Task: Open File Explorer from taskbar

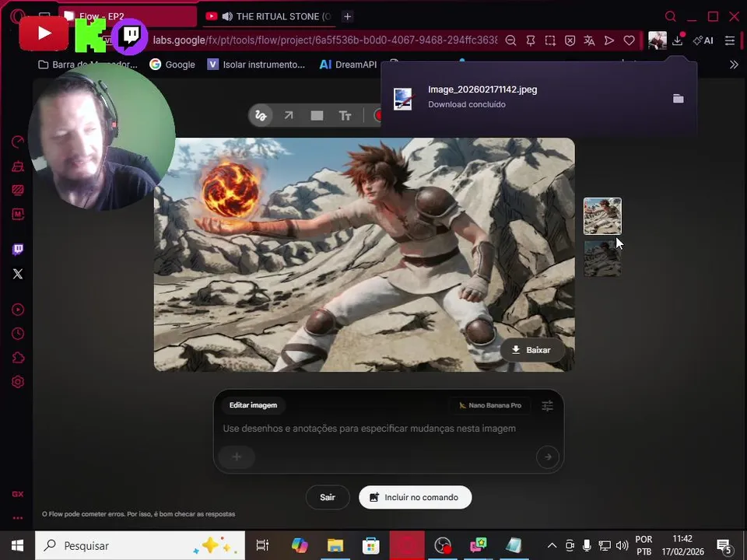Action: [x=335, y=546]
